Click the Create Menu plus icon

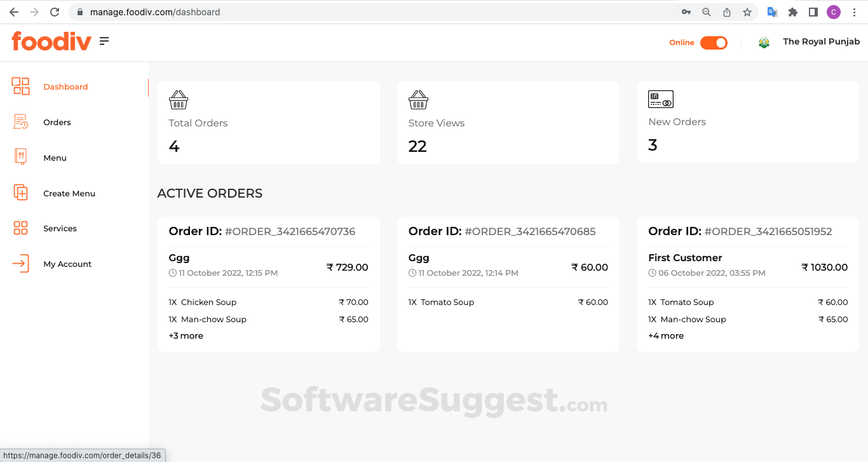pos(21,193)
